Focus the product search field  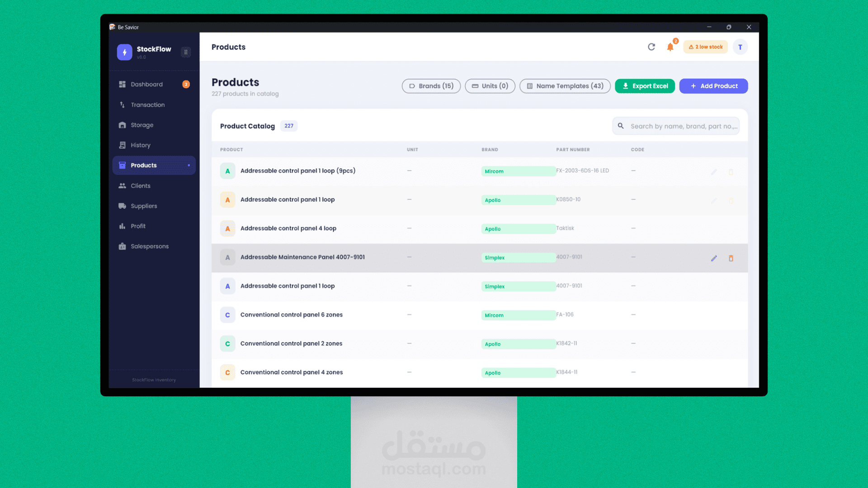683,126
